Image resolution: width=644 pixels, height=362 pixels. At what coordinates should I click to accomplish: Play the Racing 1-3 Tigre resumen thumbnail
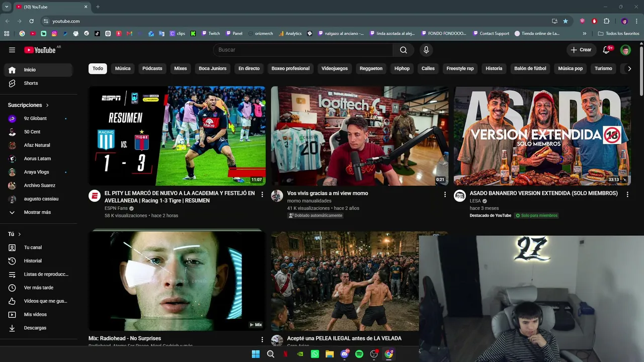177,136
